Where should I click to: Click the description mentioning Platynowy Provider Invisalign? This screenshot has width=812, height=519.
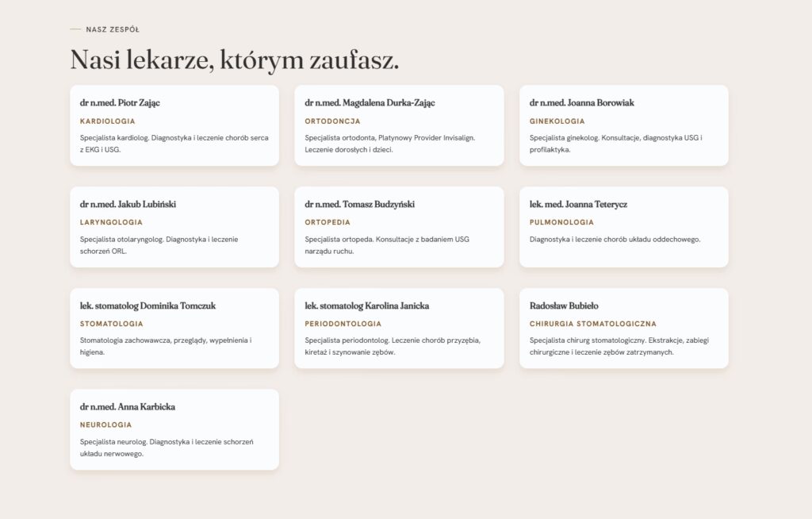(x=390, y=144)
